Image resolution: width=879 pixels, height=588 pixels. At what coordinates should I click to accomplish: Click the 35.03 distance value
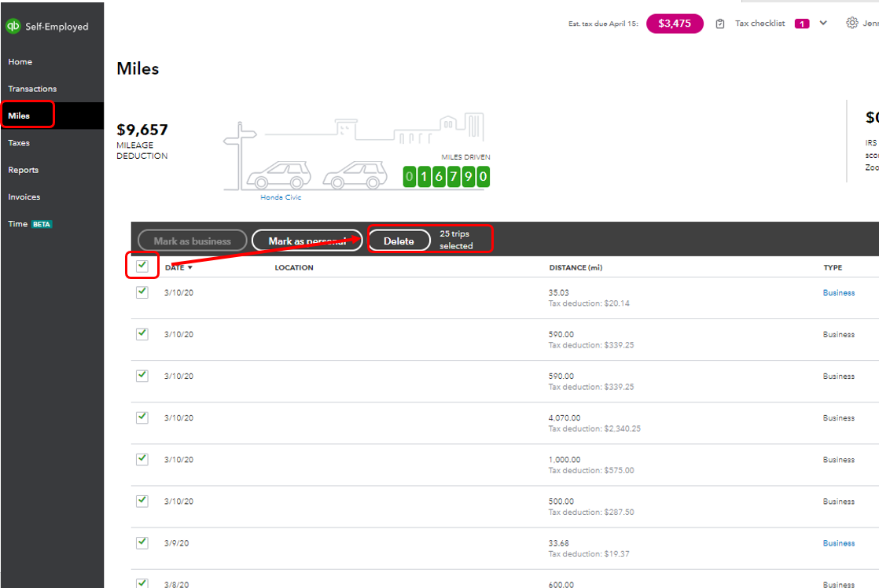(x=558, y=292)
